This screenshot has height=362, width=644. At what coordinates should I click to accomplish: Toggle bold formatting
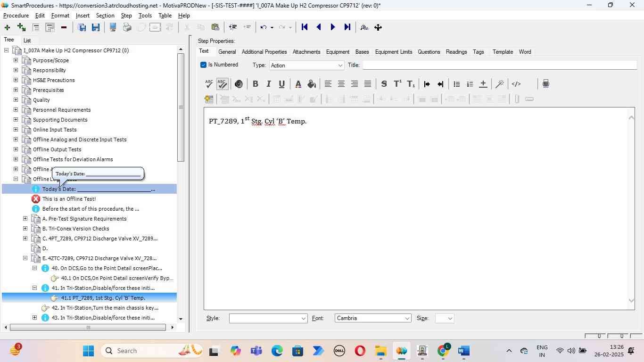click(255, 84)
